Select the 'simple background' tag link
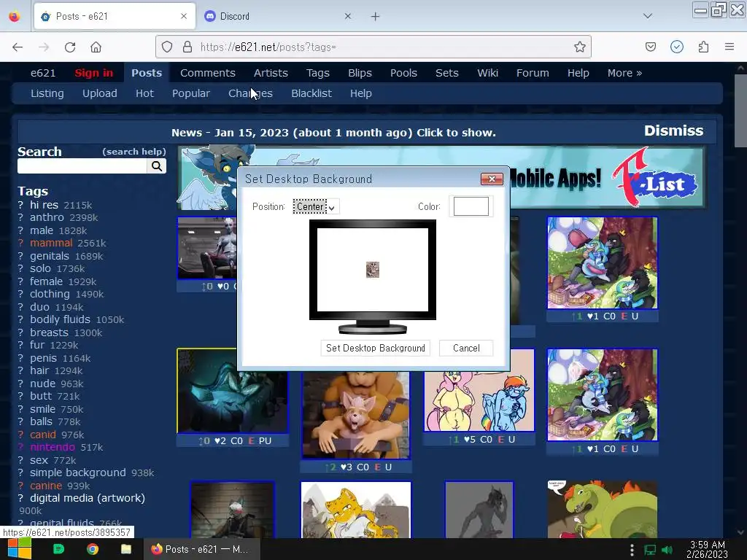The image size is (747, 560). pos(77,472)
